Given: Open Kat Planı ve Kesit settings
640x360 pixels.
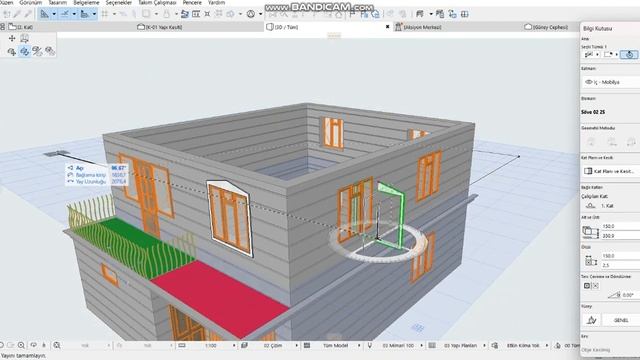Looking at the screenshot, I should [x=611, y=171].
